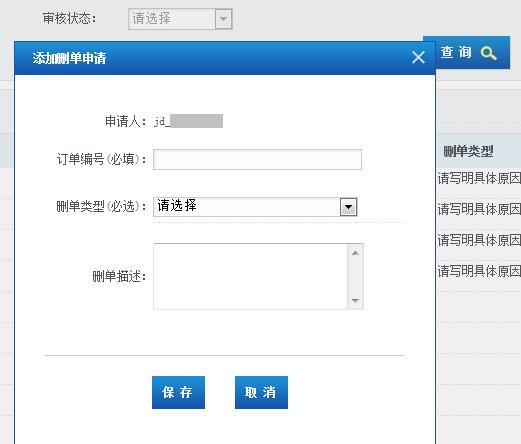Open the 审核状态 dropdown arrow
Image resolution: width=521 pixels, height=444 pixels.
[x=223, y=19]
